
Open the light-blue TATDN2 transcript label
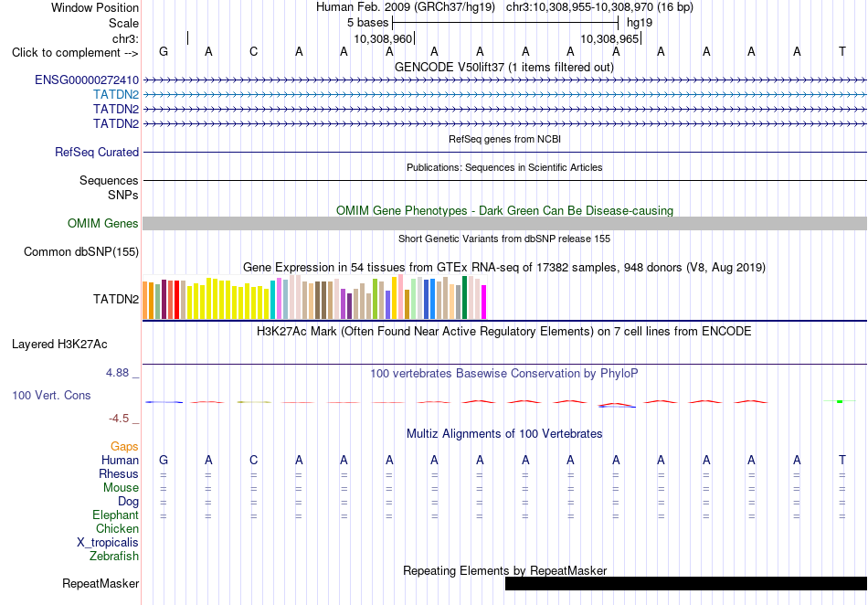coord(116,95)
